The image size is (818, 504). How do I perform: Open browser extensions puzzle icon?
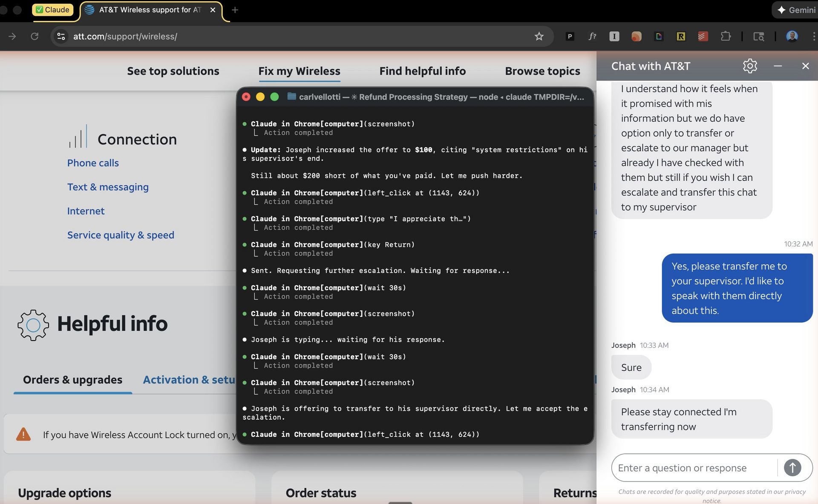click(x=726, y=36)
